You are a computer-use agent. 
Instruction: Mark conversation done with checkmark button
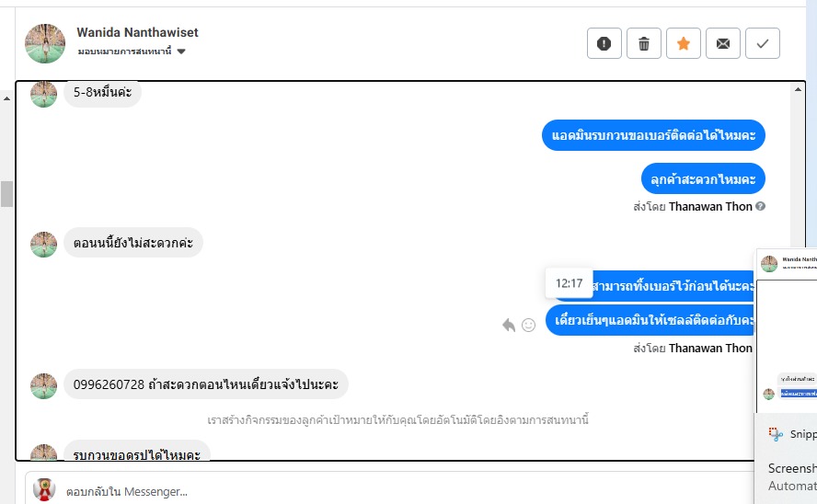[x=763, y=43]
